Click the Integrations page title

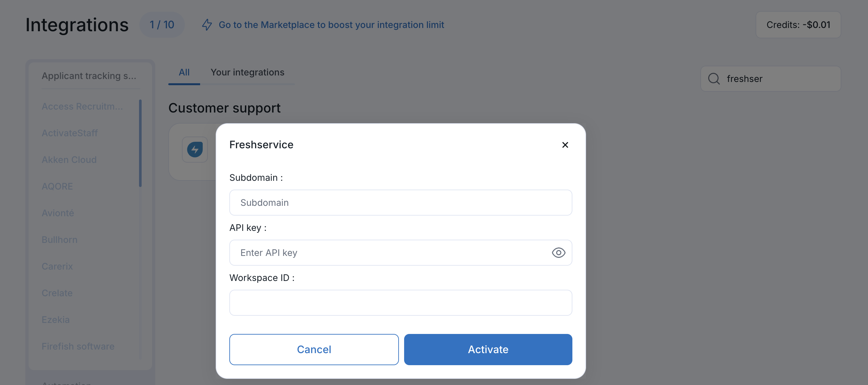(77, 25)
